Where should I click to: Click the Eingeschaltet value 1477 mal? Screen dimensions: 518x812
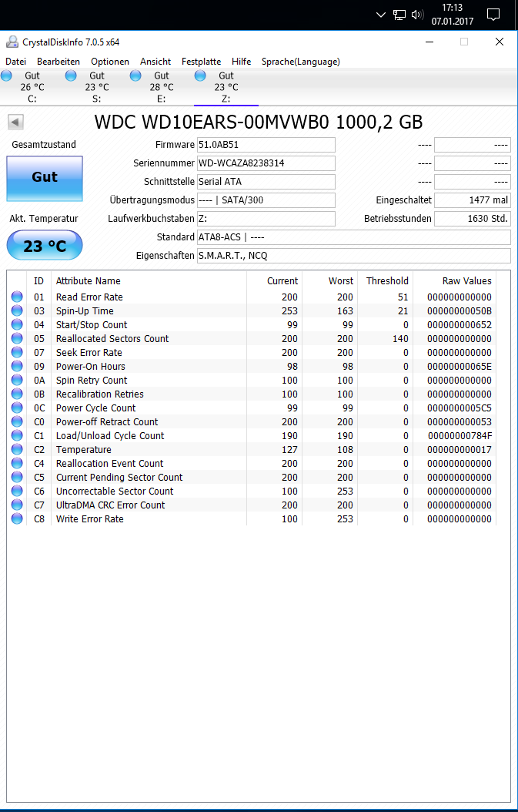(473, 200)
